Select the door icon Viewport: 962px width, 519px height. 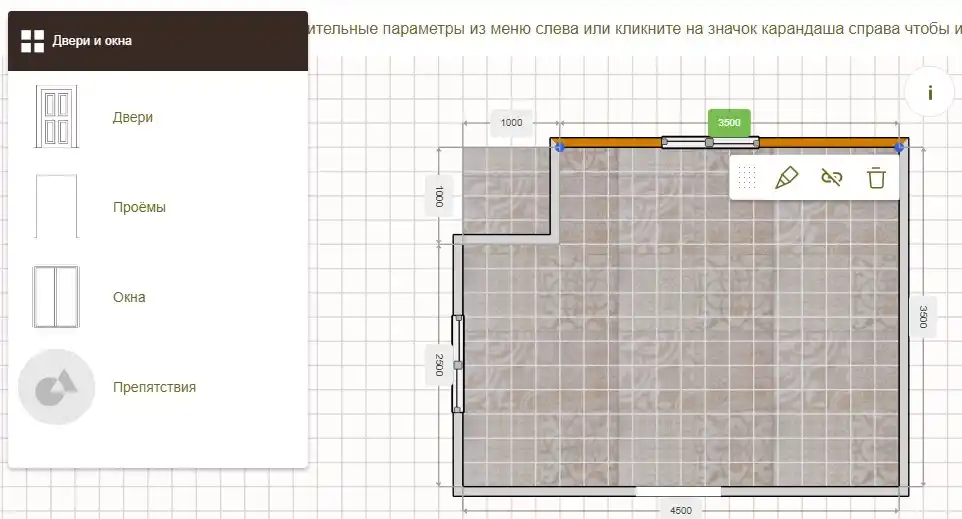tap(55, 117)
